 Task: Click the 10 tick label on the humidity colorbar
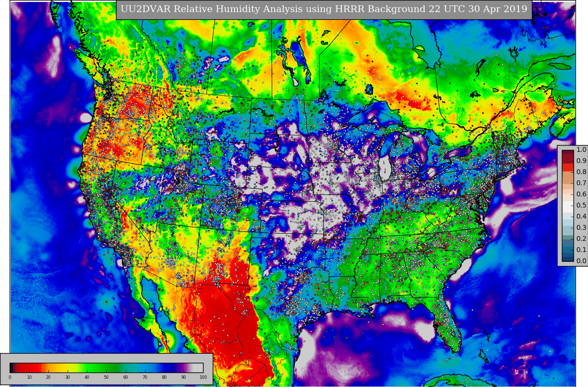(29, 377)
